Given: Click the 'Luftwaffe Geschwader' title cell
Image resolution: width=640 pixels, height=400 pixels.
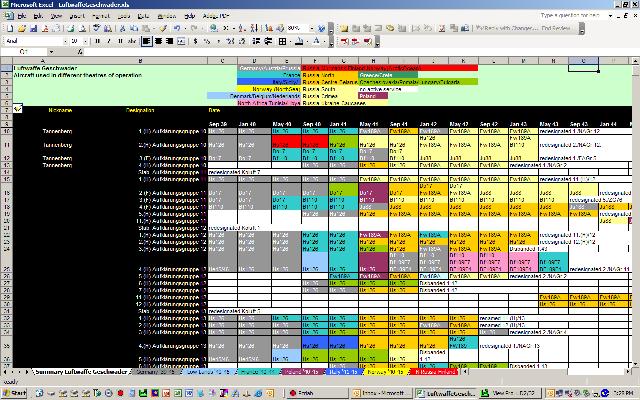Looking at the screenshot, I should click(x=45, y=68).
